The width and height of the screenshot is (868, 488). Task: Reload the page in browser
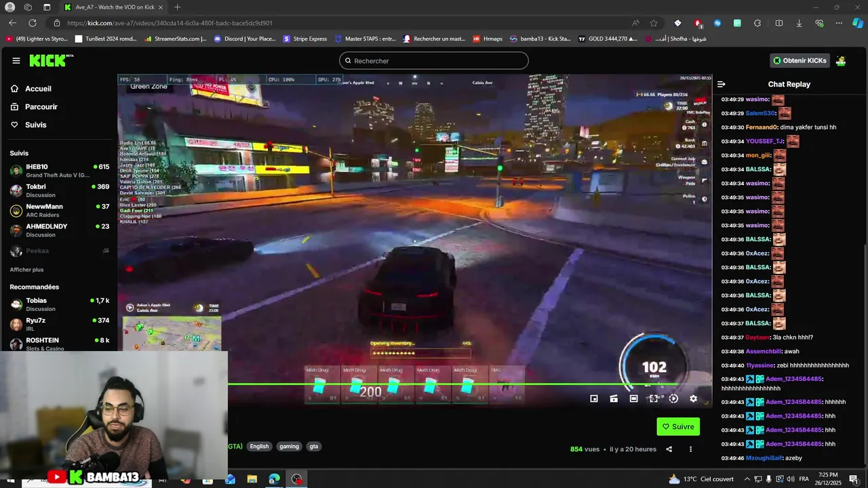pyautogui.click(x=32, y=23)
